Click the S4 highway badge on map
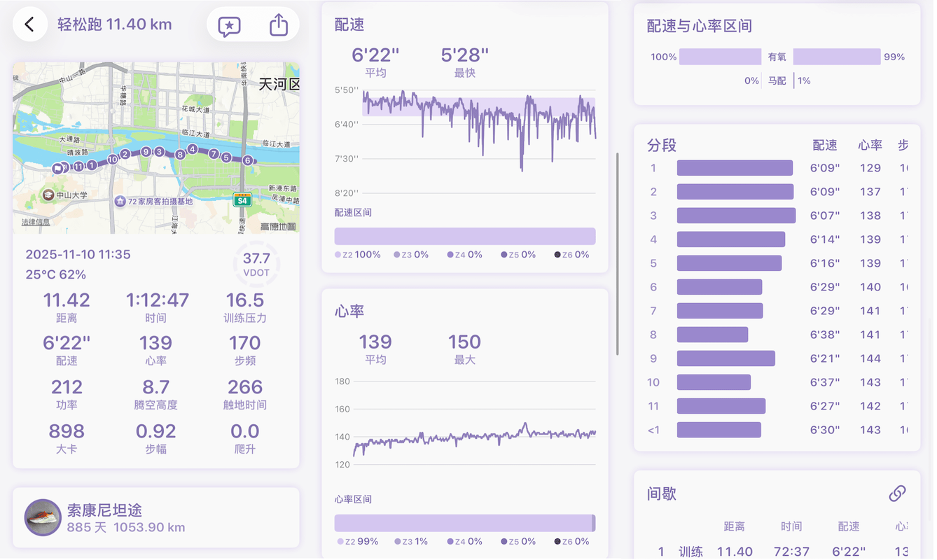This screenshot has height=560, width=937. (x=242, y=199)
